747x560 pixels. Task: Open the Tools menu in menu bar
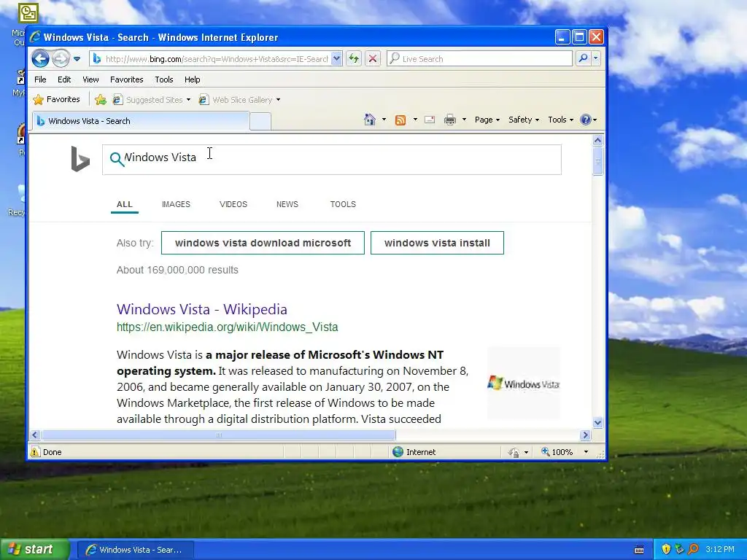pyautogui.click(x=164, y=79)
